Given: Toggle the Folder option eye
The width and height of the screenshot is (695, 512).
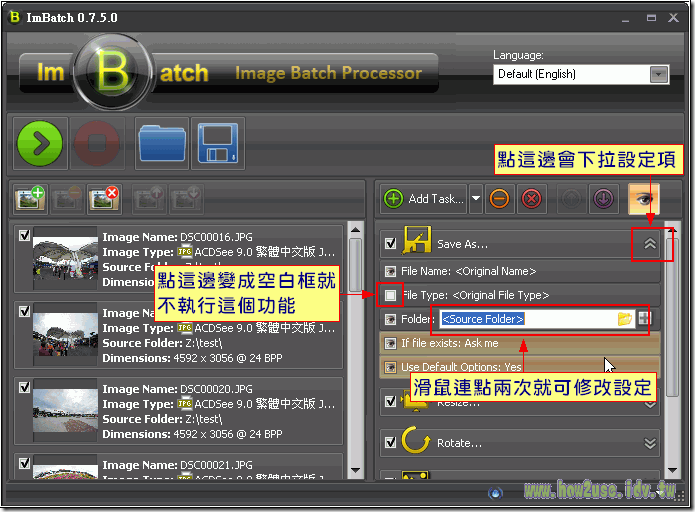Looking at the screenshot, I should coord(390,319).
